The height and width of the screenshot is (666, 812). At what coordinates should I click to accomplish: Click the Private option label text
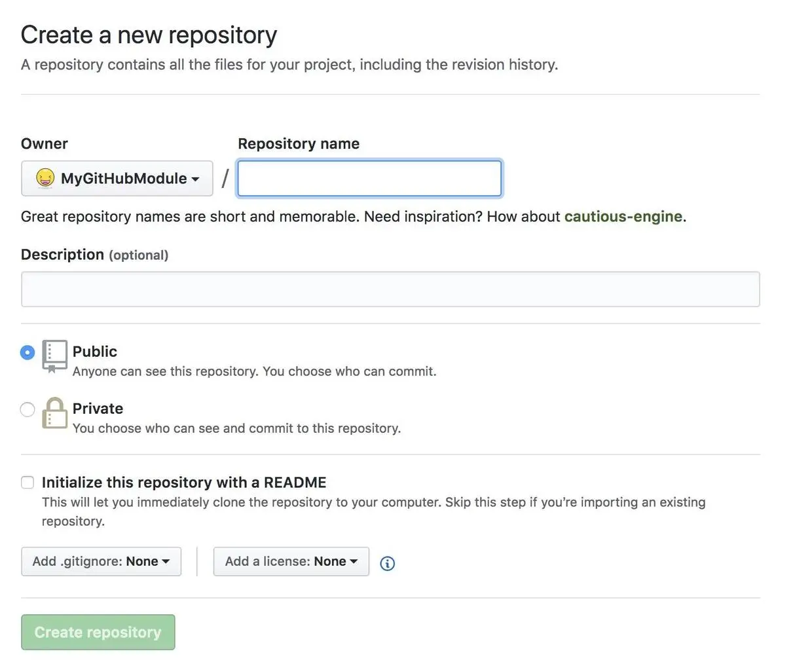coord(98,409)
